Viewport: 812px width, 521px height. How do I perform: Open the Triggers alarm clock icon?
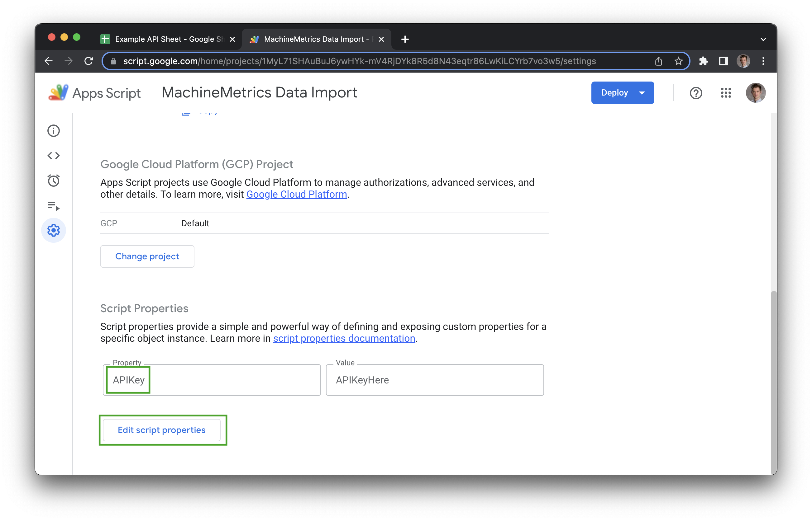(54, 180)
